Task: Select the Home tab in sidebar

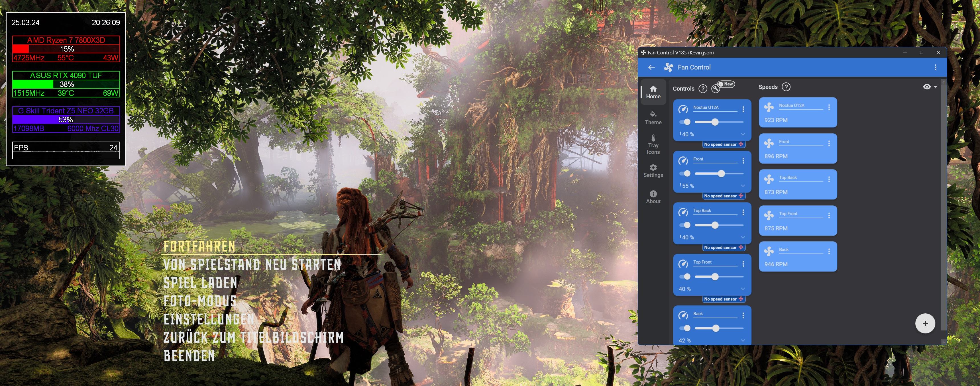Action: pos(653,92)
